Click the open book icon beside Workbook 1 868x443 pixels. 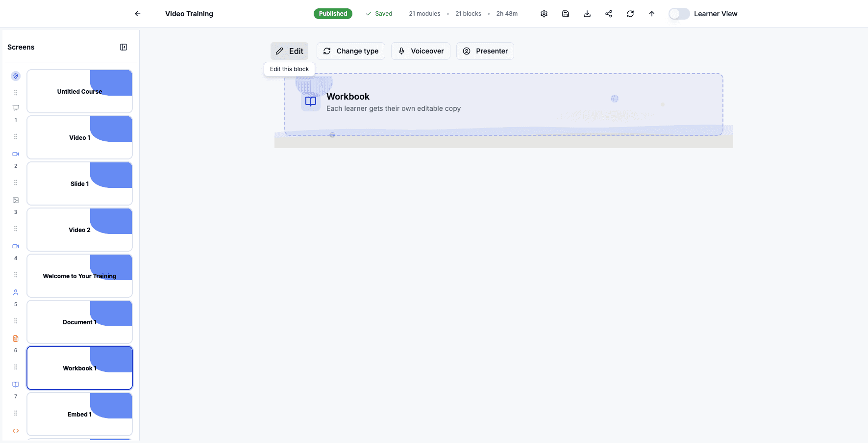[x=15, y=384]
